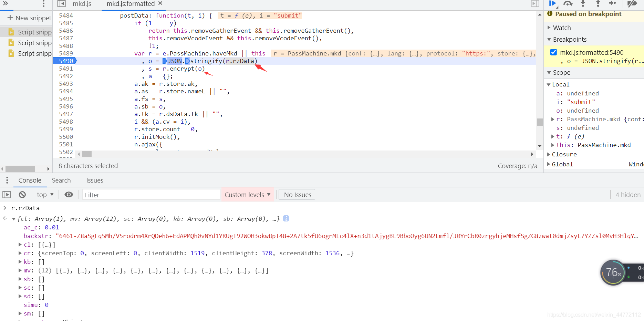Toggle the file navigator sidebar
The width and height of the screenshot is (644, 321).
pyautogui.click(x=61, y=4)
